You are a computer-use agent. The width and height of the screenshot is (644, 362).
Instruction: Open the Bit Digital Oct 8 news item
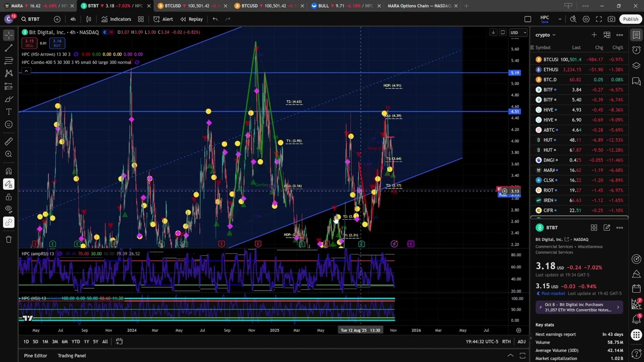[580, 307]
